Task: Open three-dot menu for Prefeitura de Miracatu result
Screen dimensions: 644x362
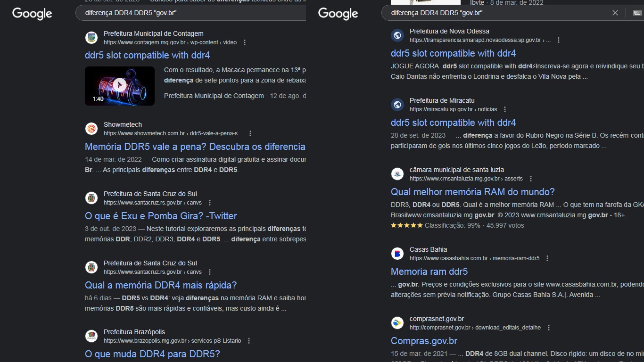Action: pos(505,109)
